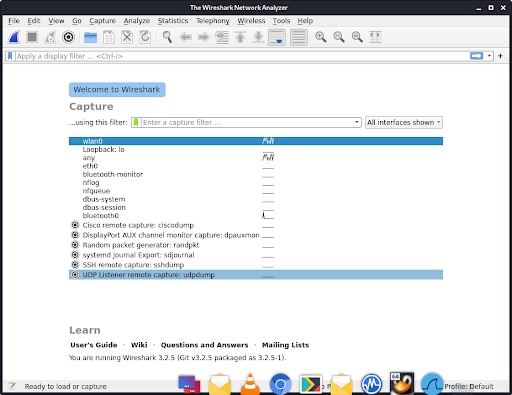Viewport: 512px width, 395px height.
Task: Select the eth0 interface
Action: [x=256, y=166]
